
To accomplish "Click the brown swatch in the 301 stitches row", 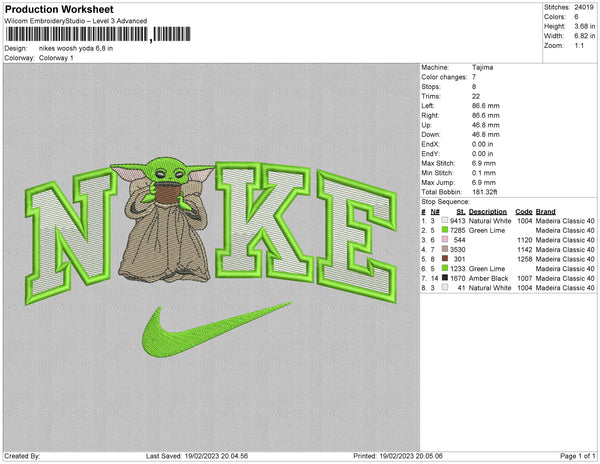I will (445, 259).
